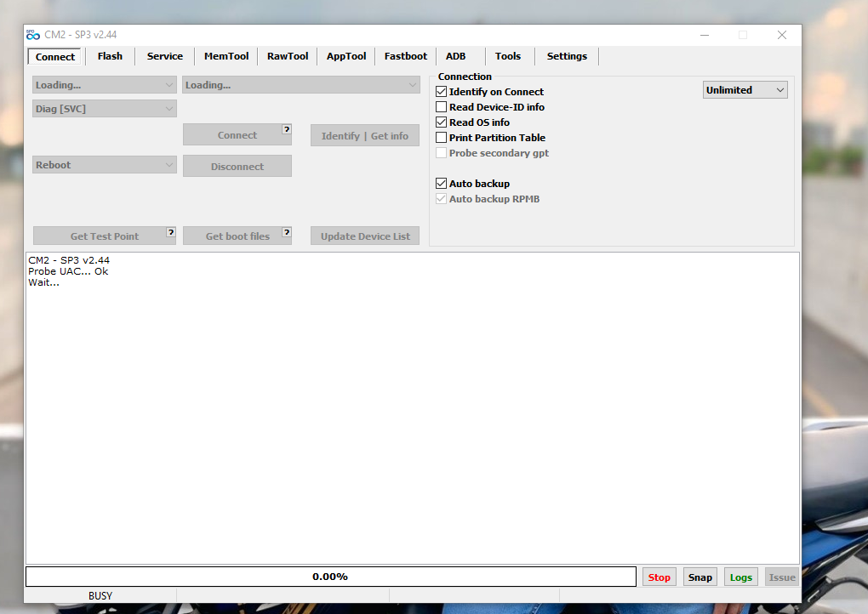868x614 pixels.
Task: Open the Unlimited speed dropdown
Action: click(745, 90)
